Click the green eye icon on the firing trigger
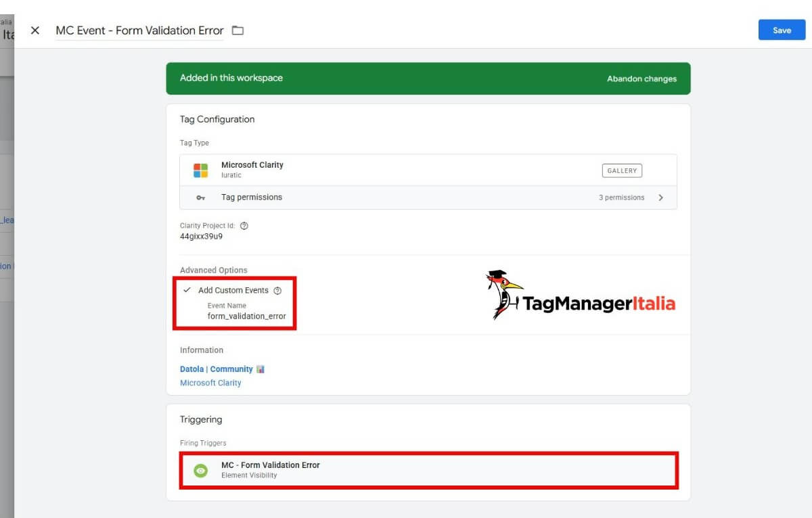 coord(200,469)
